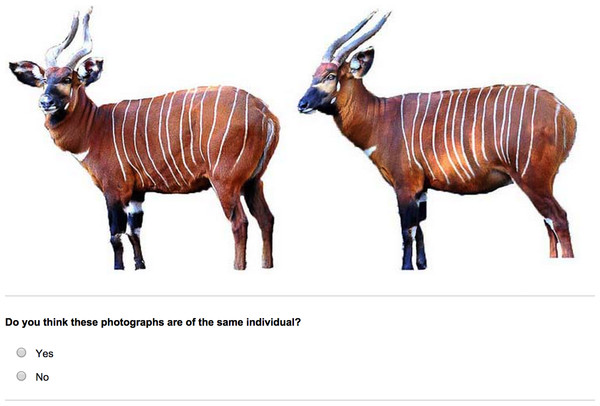Click the right bongo's long horns
Viewport: 600px width, 406px height.
point(354,38)
